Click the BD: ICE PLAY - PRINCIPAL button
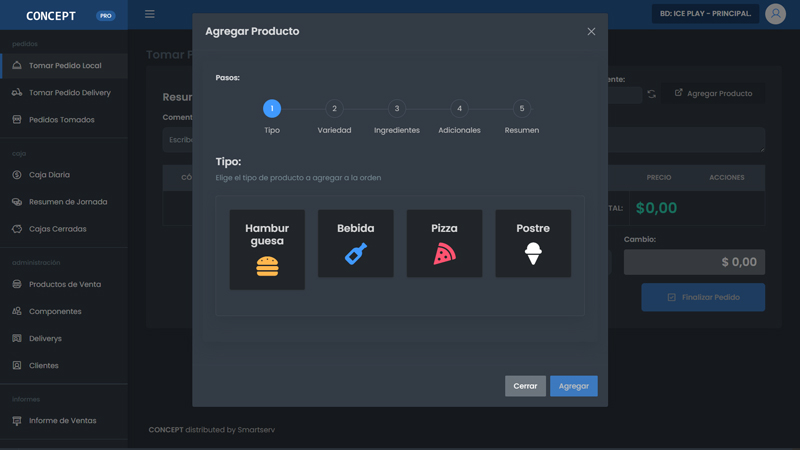800x450 pixels. (x=705, y=14)
